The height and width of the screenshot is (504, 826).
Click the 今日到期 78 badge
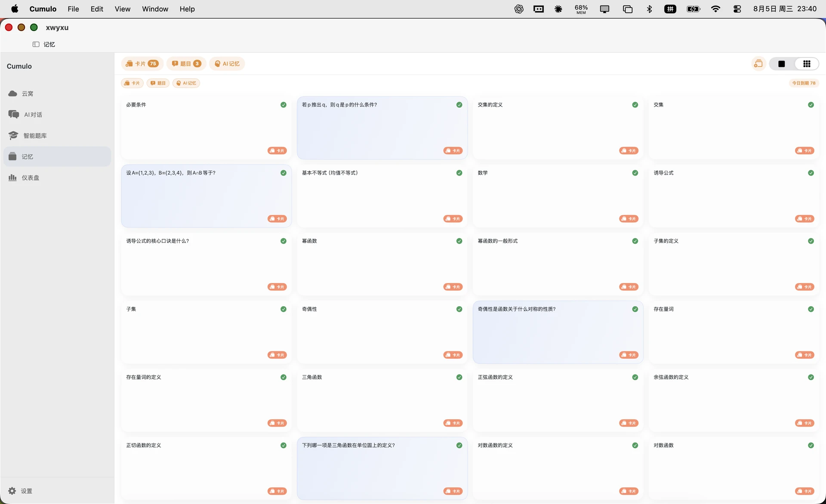pyautogui.click(x=804, y=83)
